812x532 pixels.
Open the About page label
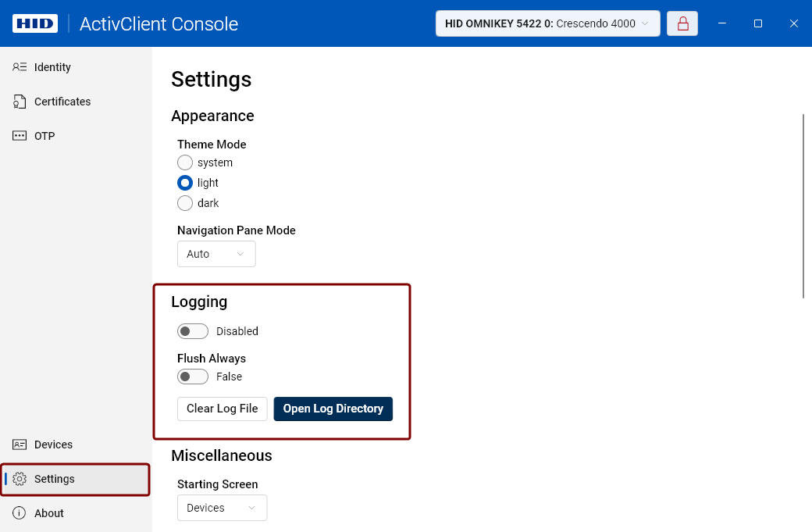(49, 513)
